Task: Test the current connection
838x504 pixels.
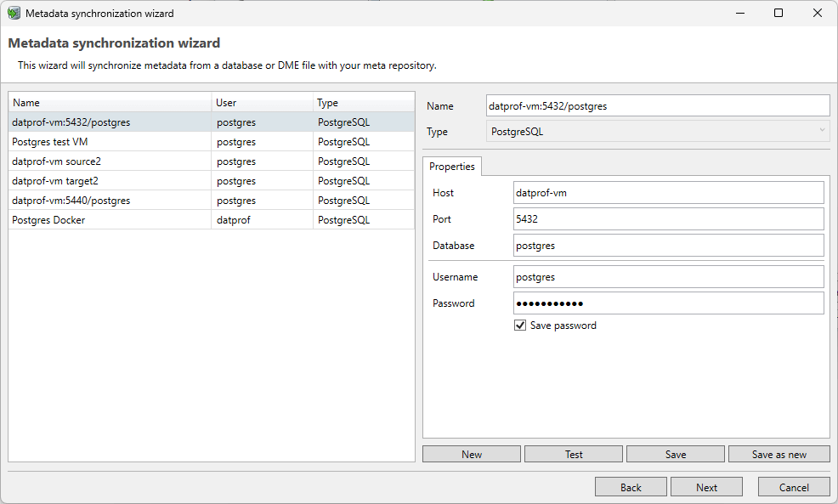Action: click(x=573, y=453)
